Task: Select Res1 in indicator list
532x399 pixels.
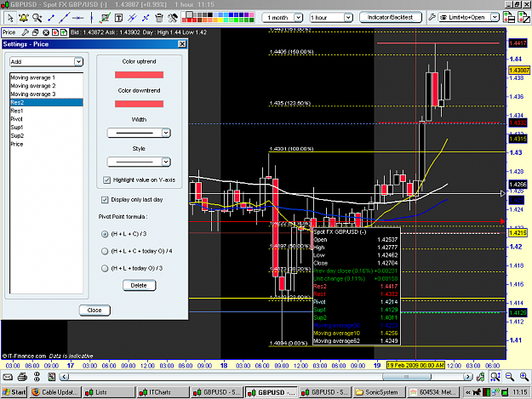Action: click(47, 111)
